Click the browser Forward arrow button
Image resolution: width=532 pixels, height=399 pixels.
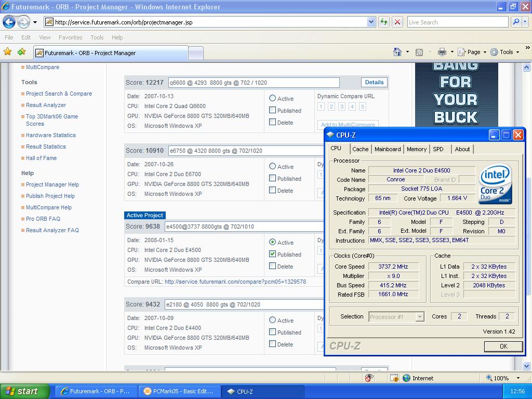pyautogui.click(x=23, y=22)
